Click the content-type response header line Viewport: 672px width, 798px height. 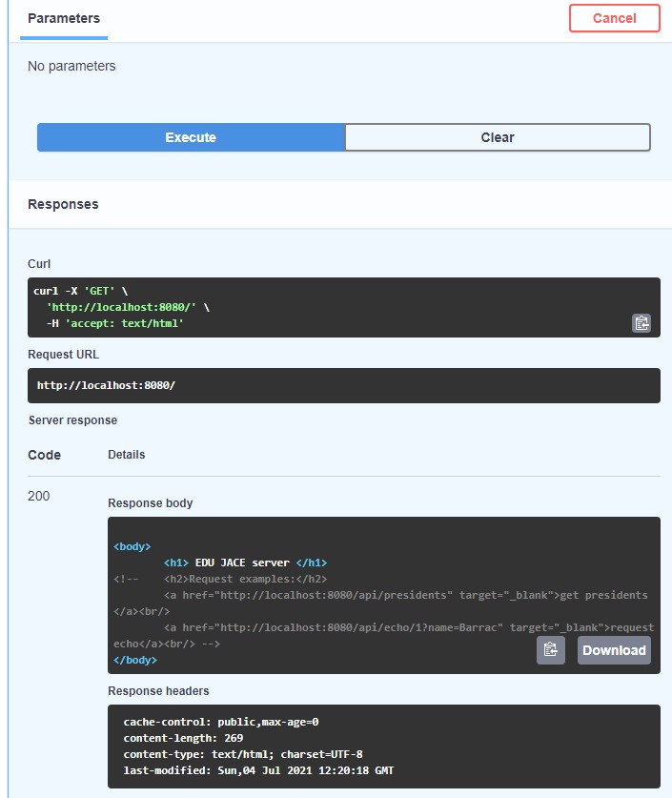(243, 754)
